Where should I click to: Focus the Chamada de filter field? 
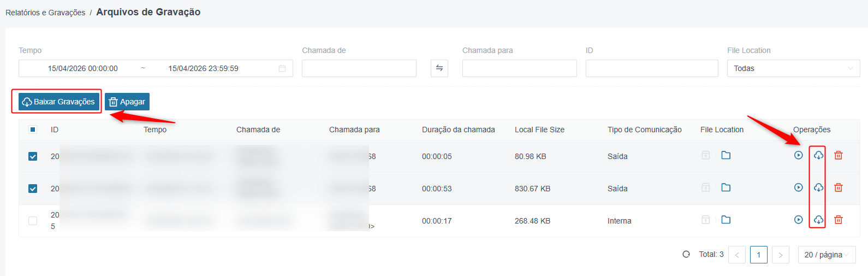359,68
